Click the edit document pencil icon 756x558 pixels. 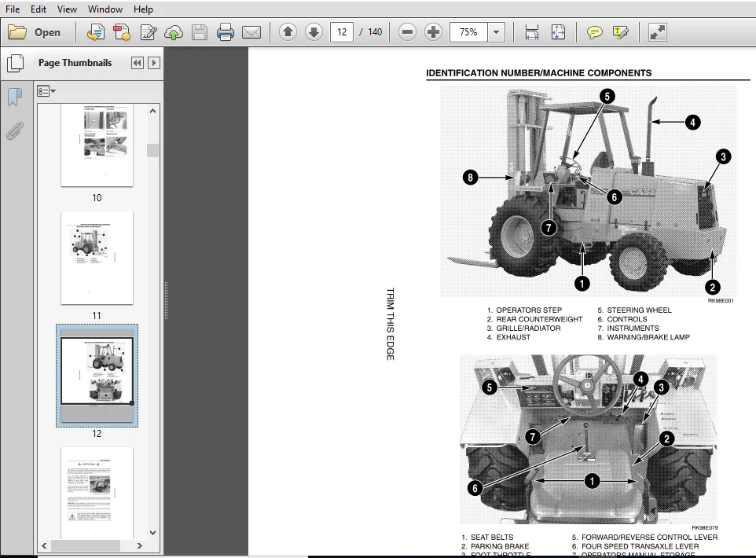pos(148,32)
